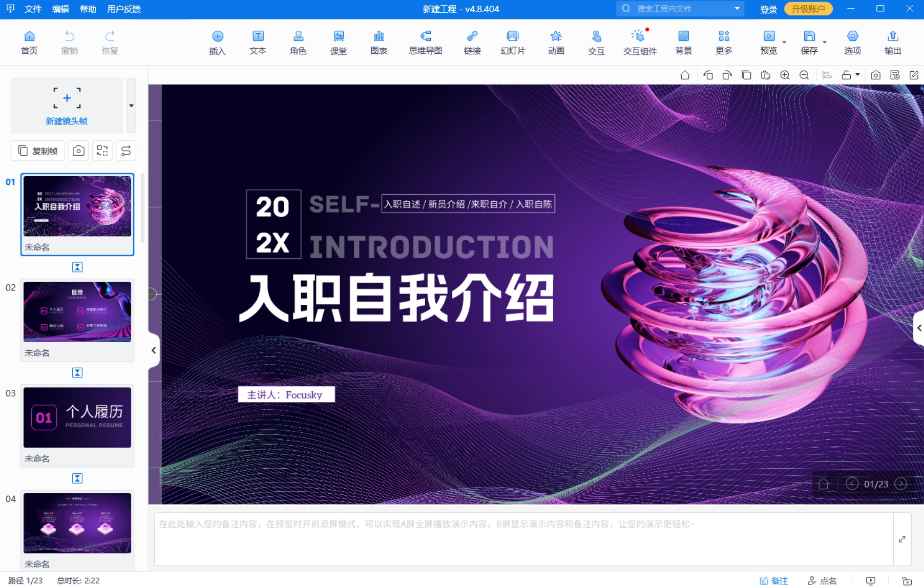Zoom out with the magnifier minus icon
The width and height of the screenshot is (924, 587).
click(804, 75)
